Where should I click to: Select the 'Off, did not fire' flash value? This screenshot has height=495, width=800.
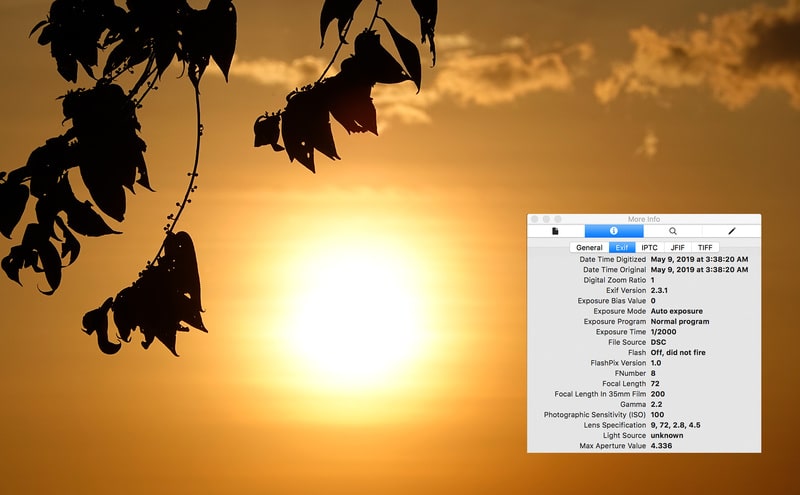(678, 353)
